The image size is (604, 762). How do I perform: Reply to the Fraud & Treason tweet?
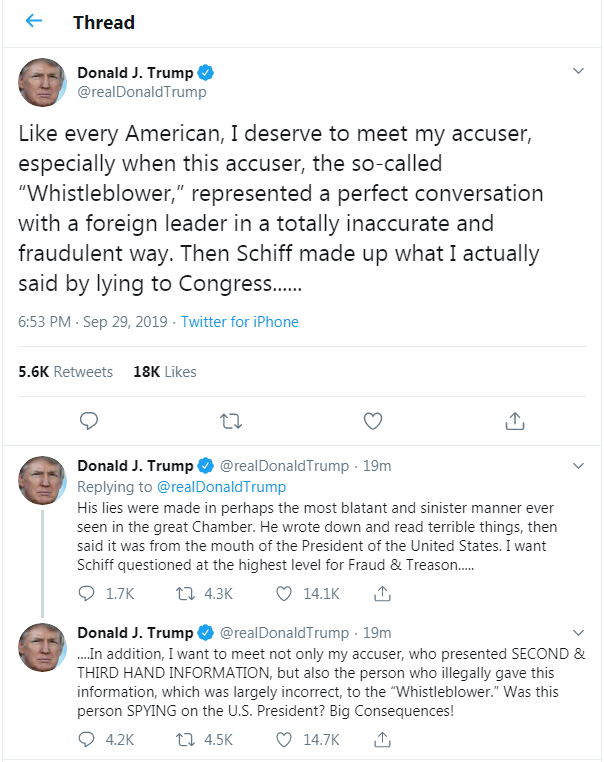86,593
